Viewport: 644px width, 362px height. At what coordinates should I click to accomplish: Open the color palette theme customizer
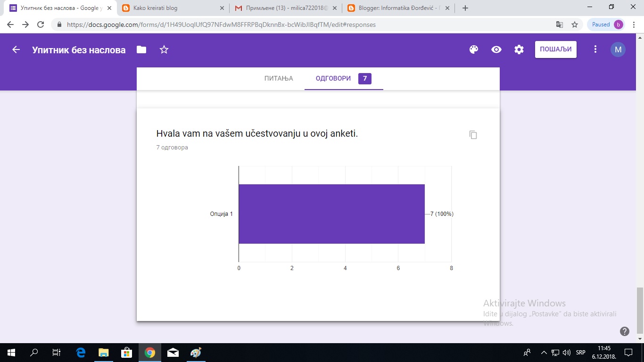(x=473, y=49)
